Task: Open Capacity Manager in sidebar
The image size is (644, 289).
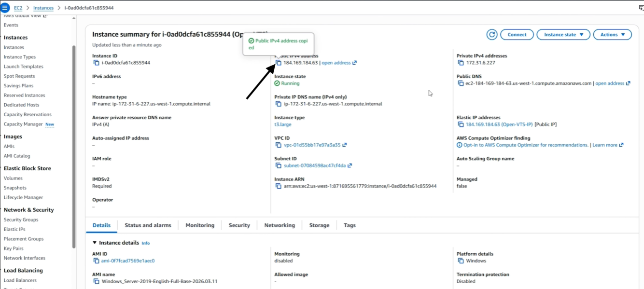Action: click(23, 124)
